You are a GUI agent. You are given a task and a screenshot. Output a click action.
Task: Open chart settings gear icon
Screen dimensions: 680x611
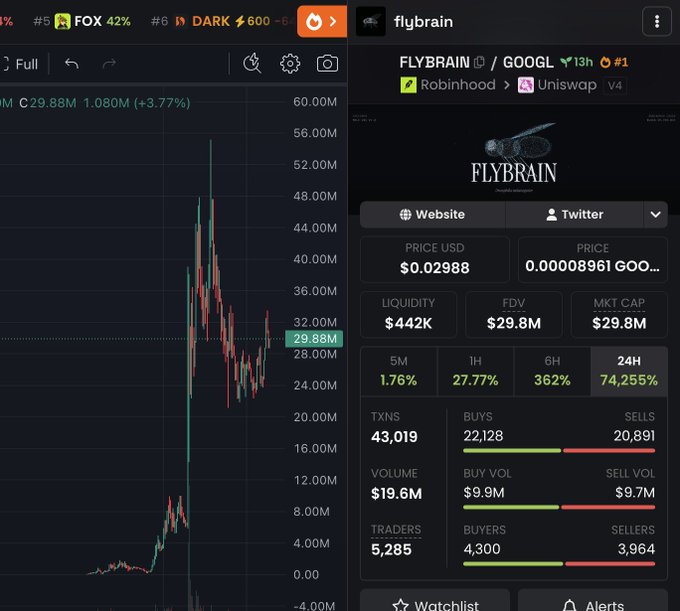click(290, 64)
